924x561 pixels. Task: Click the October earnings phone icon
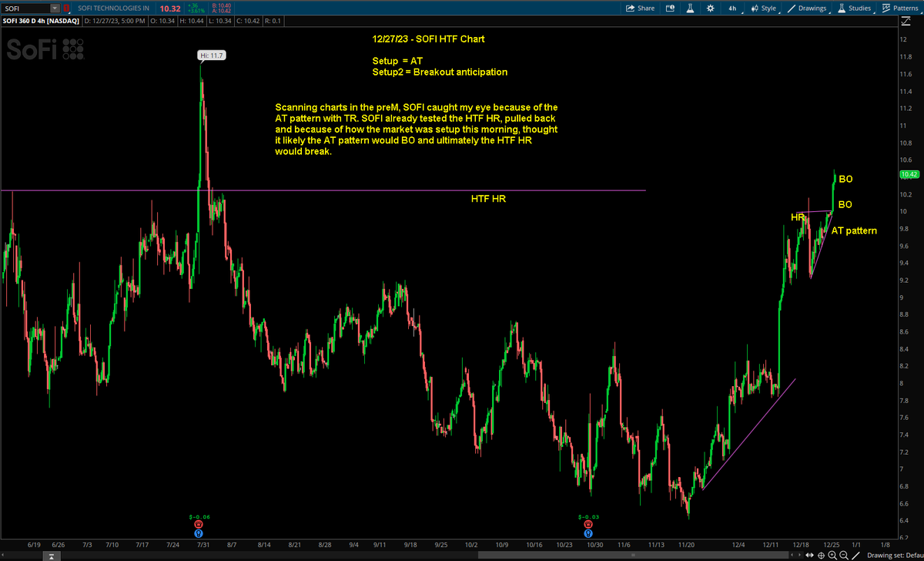(589, 524)
